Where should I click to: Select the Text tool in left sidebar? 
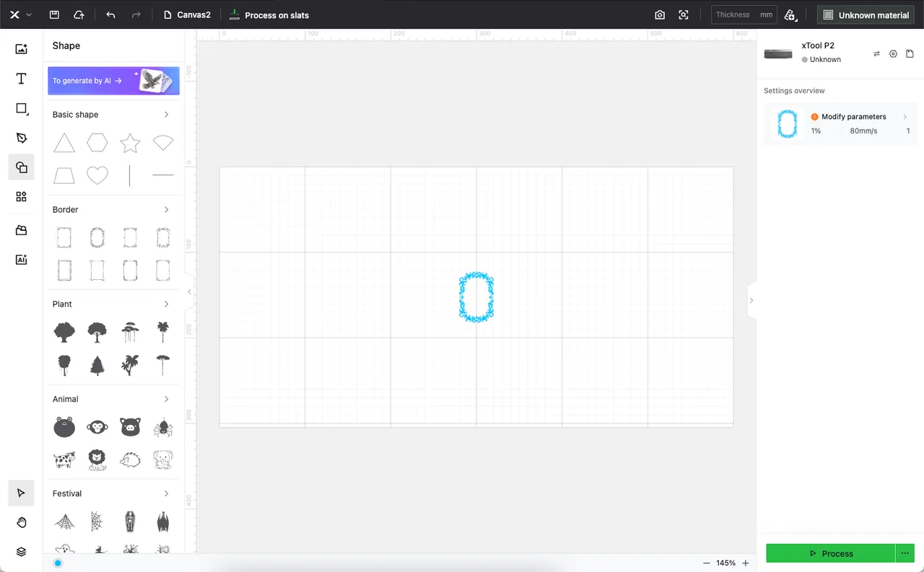coord(21,79)
